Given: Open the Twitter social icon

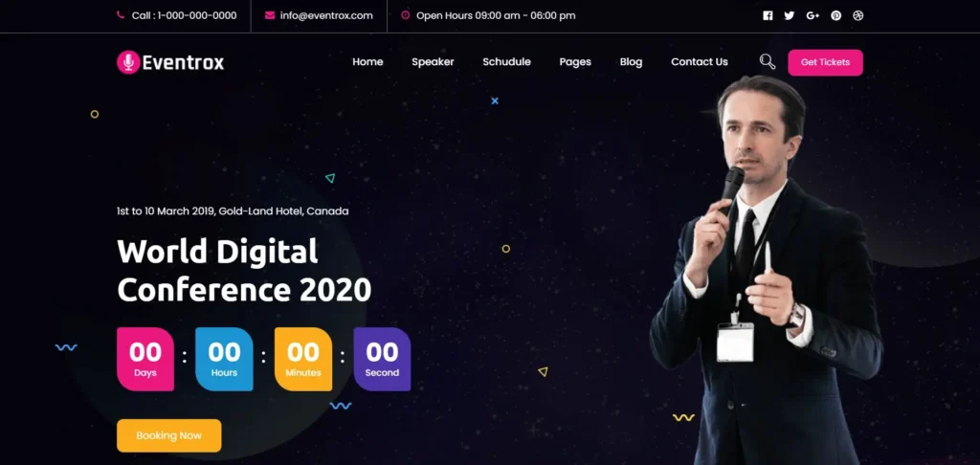Looking at the screenshot, I should point(790,15).
